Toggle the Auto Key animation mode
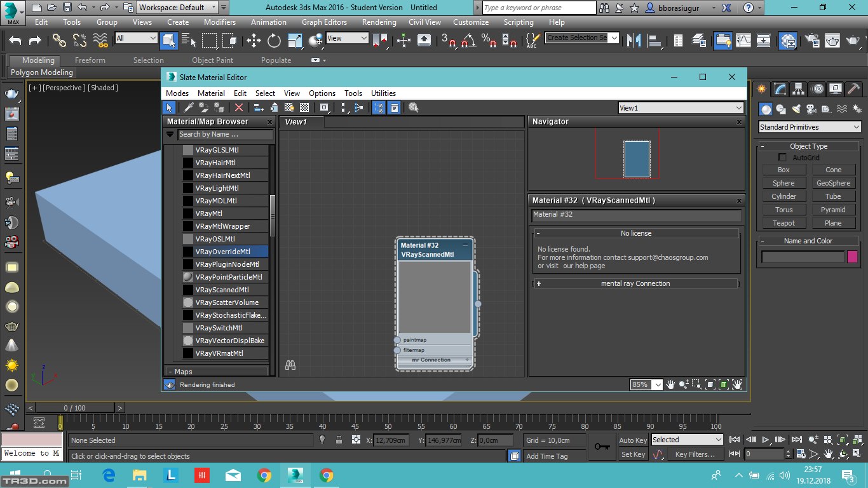The image size is (868, 488). pos(633,440)
